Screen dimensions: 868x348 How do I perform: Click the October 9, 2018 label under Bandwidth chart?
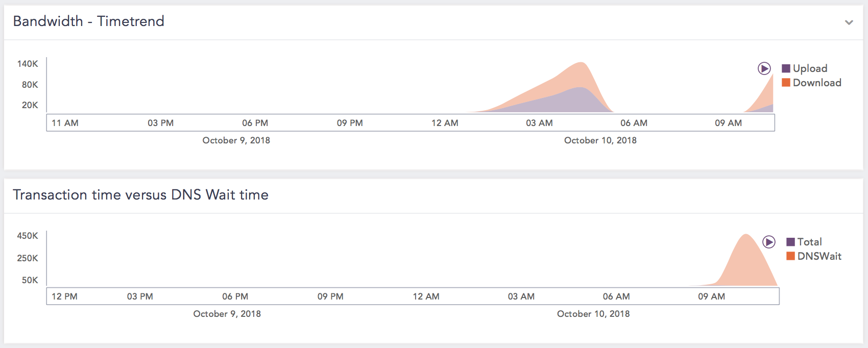pos(236,140)
